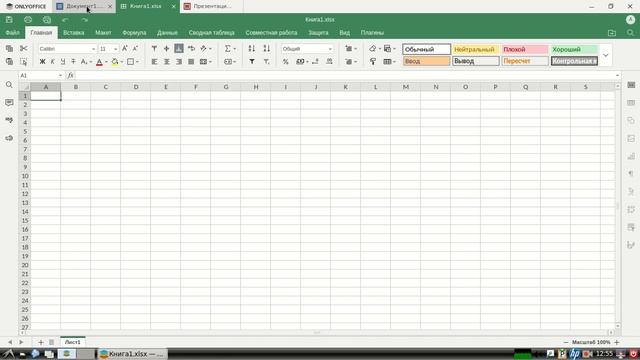Click the function fx icon
The width and height of the screenshot is (640, 360).
tap(70, 76)
